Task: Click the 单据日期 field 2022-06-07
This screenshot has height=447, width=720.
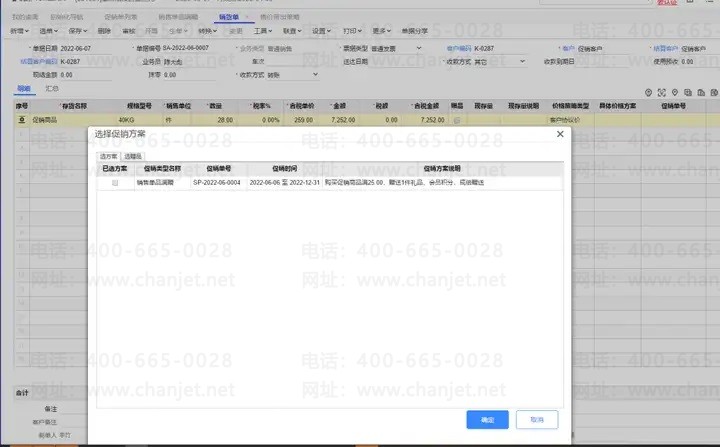Action: (x=86, y=48)
